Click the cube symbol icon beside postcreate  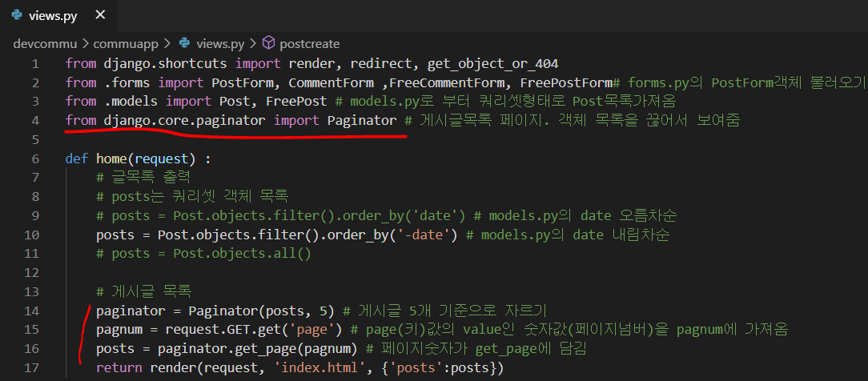pyautogui.click(x=268, y=43)
